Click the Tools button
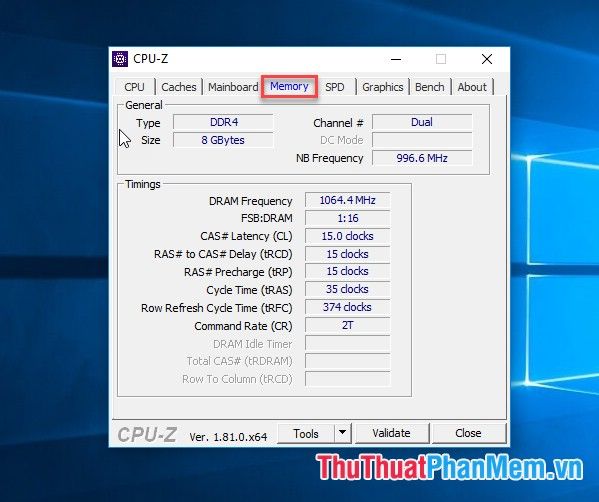The height and width of the screenshot is (502, 599). coord(306,433)
